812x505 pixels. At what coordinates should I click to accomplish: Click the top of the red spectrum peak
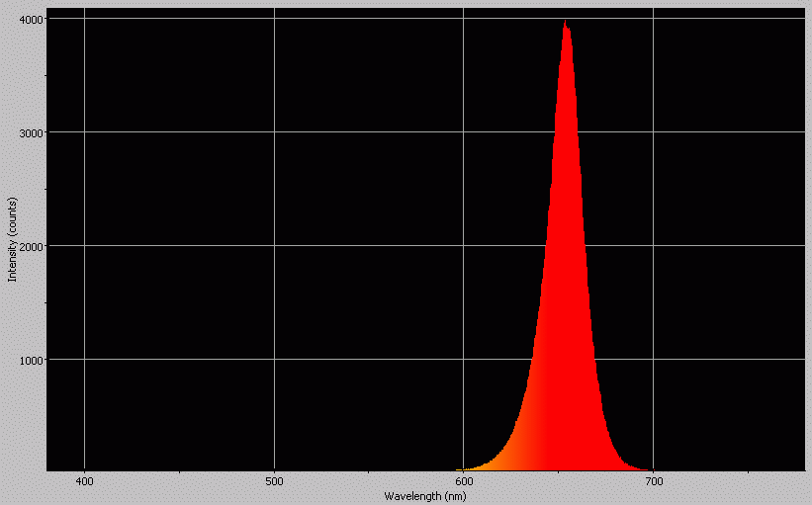[565, 22]
